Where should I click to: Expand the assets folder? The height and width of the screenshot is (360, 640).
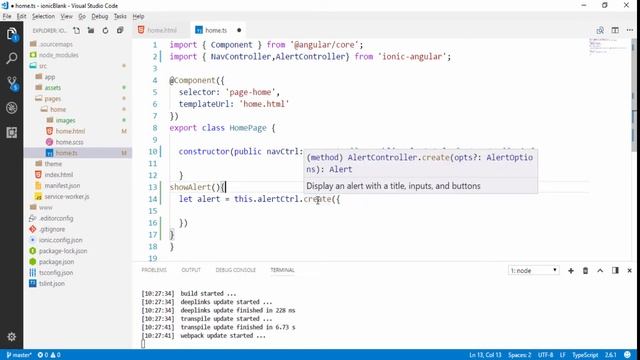(78, 88)
